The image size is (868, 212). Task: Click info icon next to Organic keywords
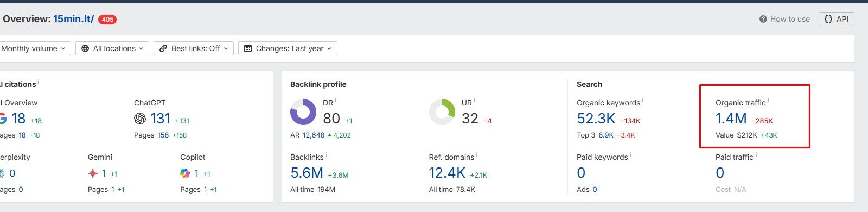pyautogui.click(x=643, y=101)
